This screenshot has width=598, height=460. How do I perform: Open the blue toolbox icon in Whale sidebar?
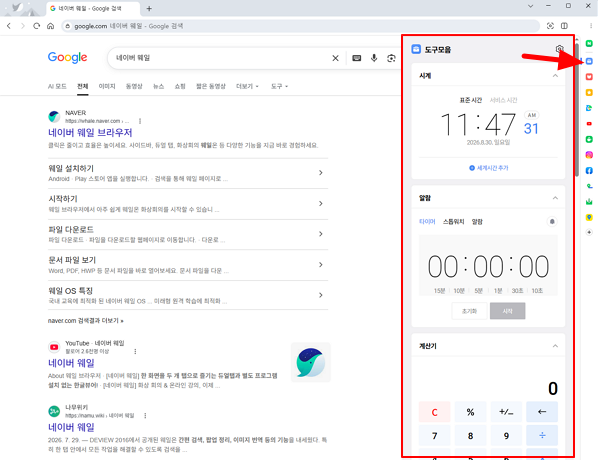[589, 61]
